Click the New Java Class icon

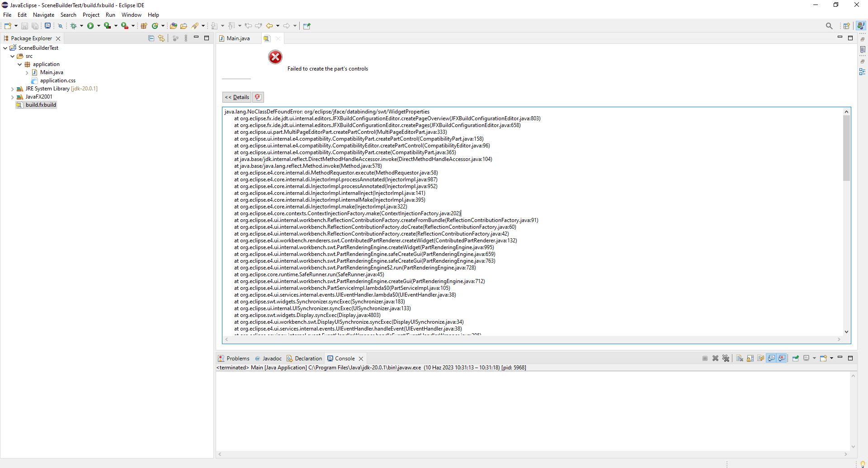coord(155,26)
